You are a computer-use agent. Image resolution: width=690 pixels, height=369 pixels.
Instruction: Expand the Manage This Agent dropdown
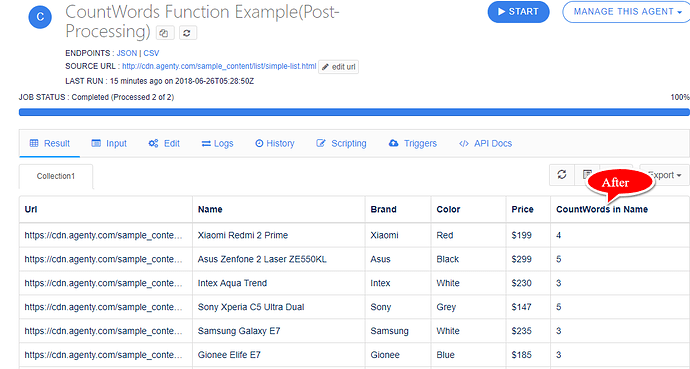click(x=627, y=12)
